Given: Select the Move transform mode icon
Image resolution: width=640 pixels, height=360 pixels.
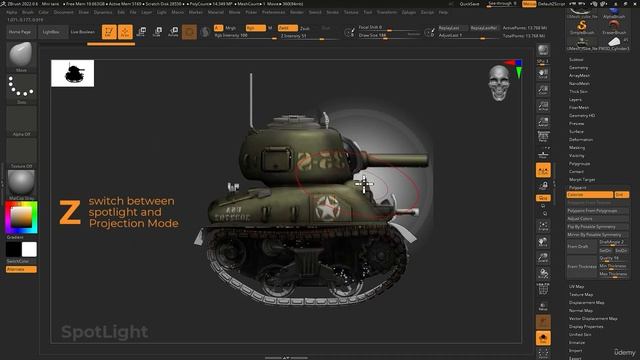Looking at the screenshot, I should coord(141,31).
